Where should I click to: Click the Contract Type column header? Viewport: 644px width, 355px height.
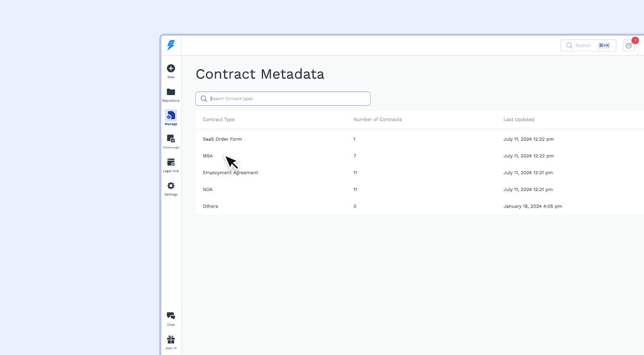[x=219, y=119]
